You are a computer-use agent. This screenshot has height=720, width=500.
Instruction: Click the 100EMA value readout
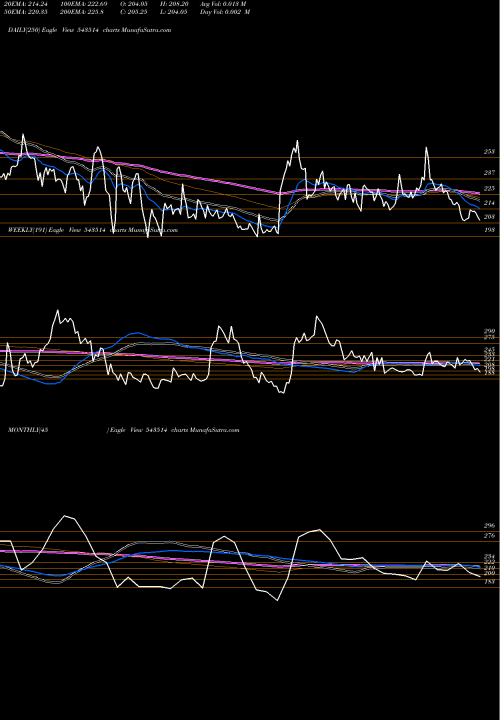pos(84,4)
